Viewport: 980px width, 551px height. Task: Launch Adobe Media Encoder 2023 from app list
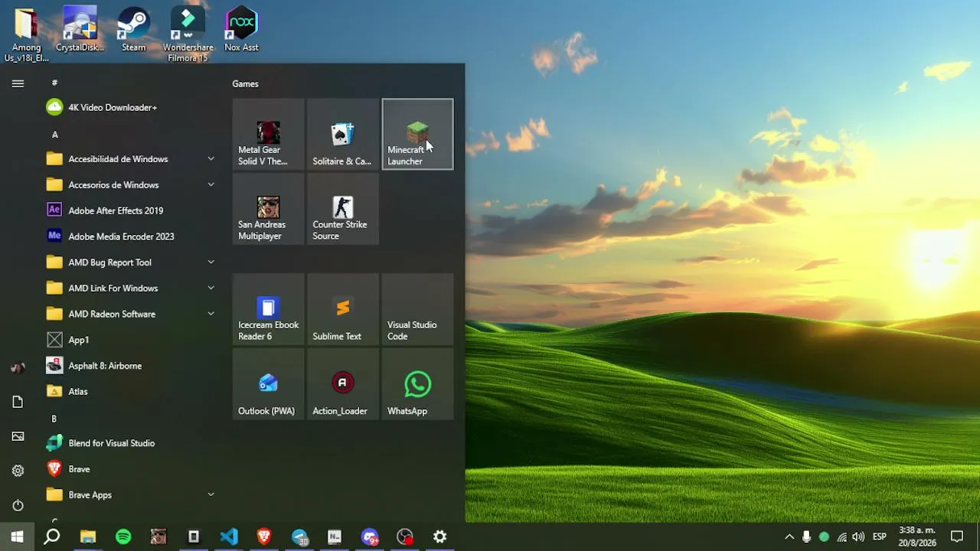coord(131,236)
